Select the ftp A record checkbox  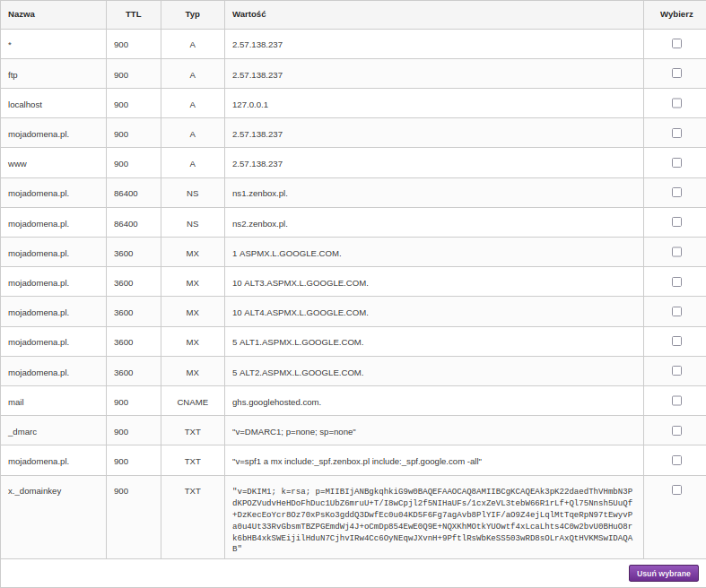tap(676, 73)
